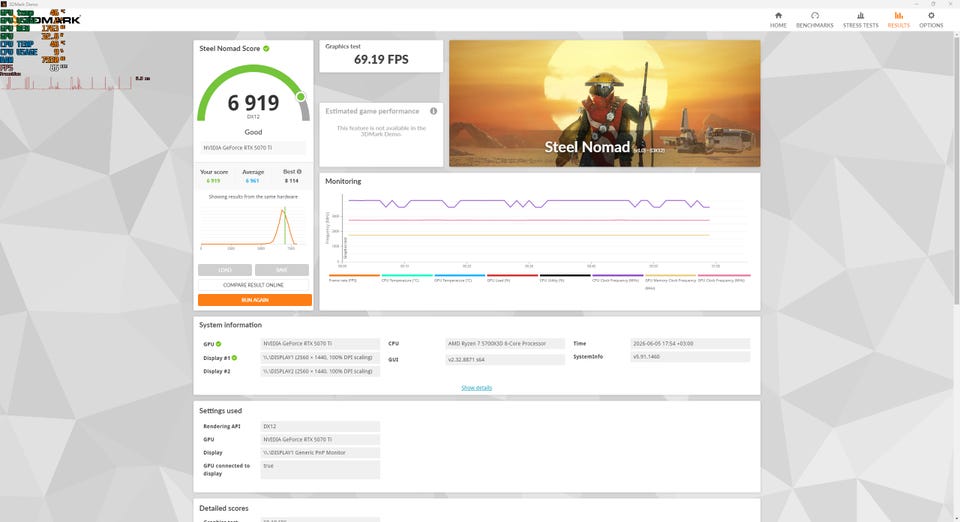Go to the Home section icon
Image resolution: width=960 pixels, height=522 pixels.
coord(778,15)
